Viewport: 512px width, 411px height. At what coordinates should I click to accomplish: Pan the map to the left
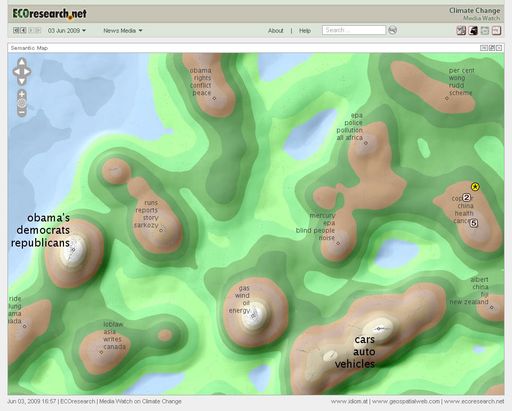pyautogui.click(x=16, y=71)
